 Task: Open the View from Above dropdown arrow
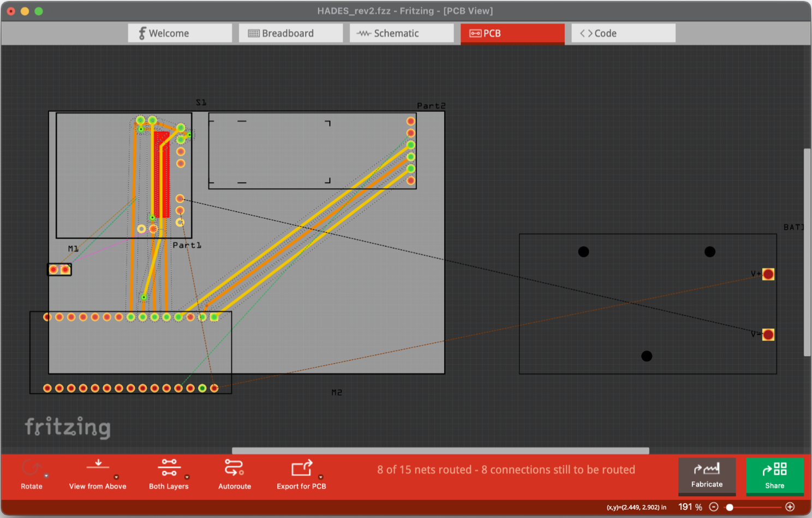(116, 477)
